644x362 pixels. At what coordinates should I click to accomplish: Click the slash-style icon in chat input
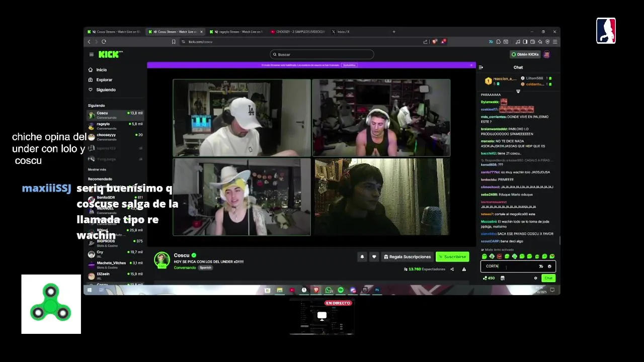tap(541, 266)
